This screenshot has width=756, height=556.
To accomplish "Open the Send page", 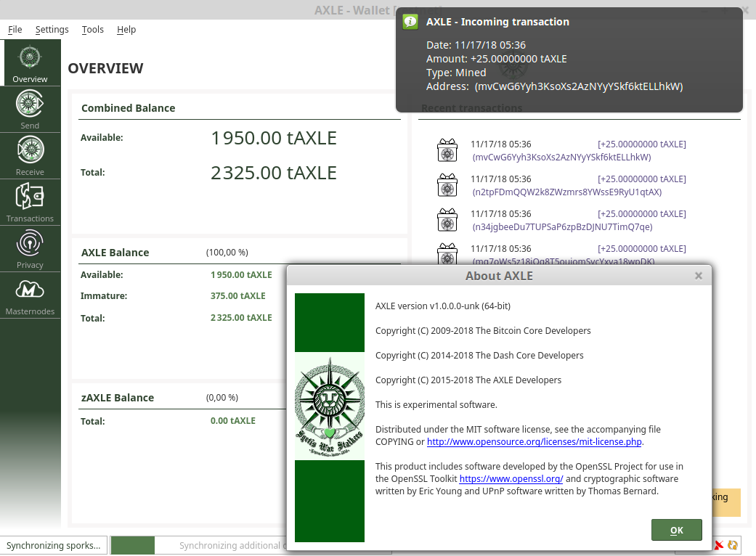I will coord(31,110).
